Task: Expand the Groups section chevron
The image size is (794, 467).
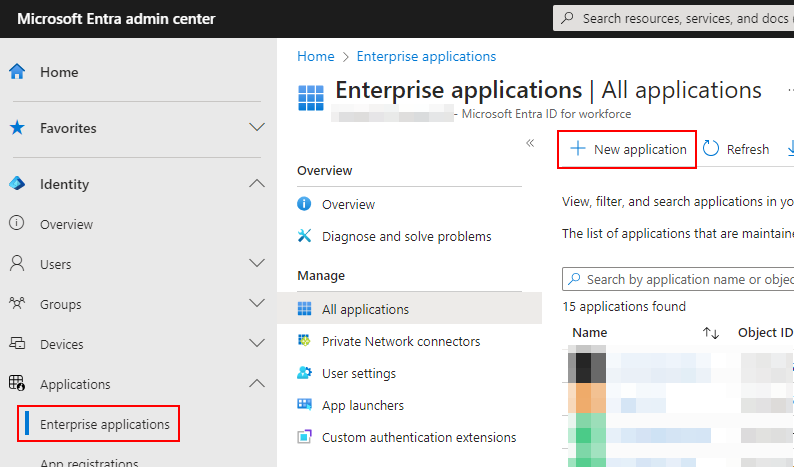Action: point(257,302)
